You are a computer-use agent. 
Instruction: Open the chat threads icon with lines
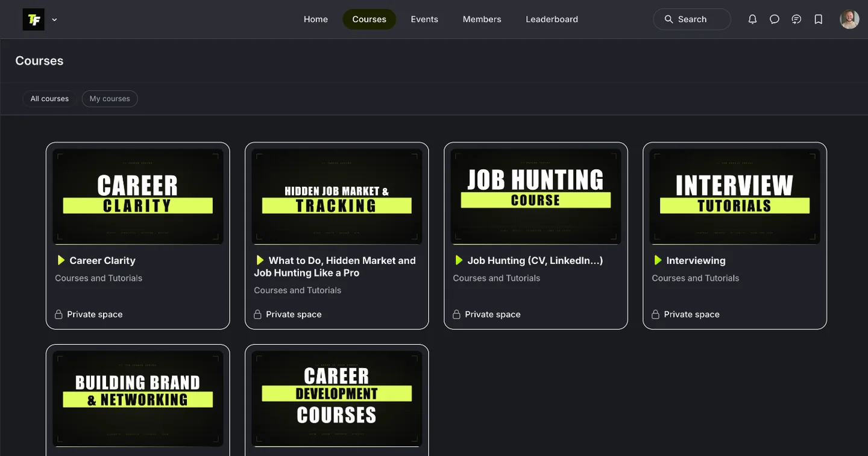[x=796, y=19]
